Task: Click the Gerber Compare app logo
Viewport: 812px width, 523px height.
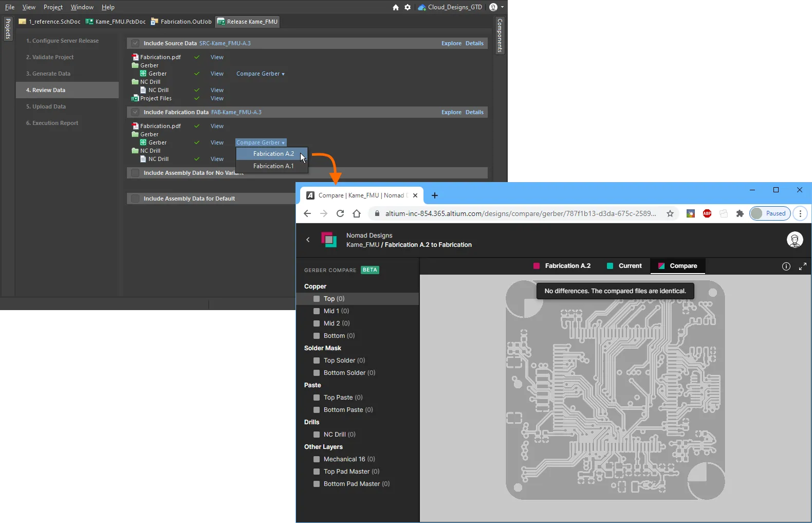Action: click(x=329, y=240)
